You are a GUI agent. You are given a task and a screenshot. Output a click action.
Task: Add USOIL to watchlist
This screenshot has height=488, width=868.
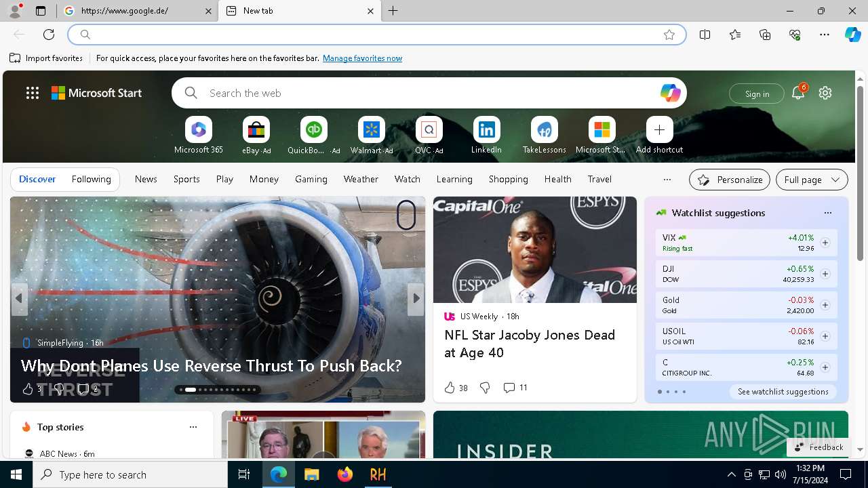[x=825, y=336]
